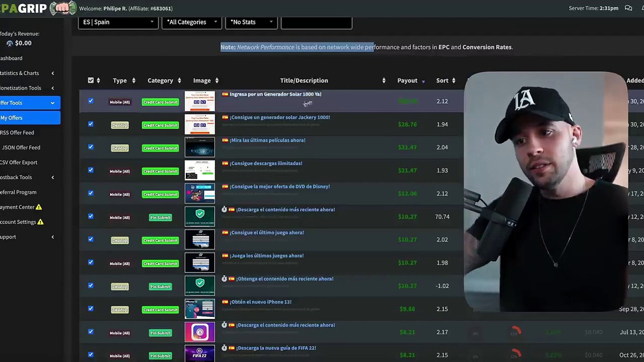
Task: Click the Payment Center warning triangle icon
Action: tap(39, 207)
